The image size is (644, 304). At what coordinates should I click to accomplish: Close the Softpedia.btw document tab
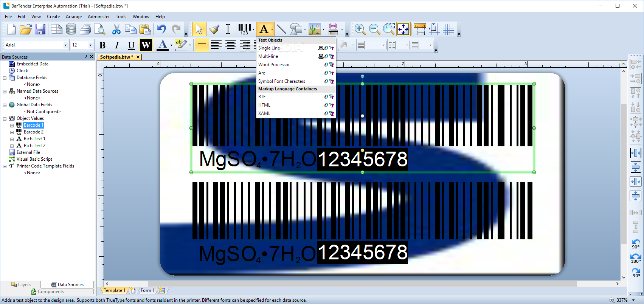(x=138, y=57)
